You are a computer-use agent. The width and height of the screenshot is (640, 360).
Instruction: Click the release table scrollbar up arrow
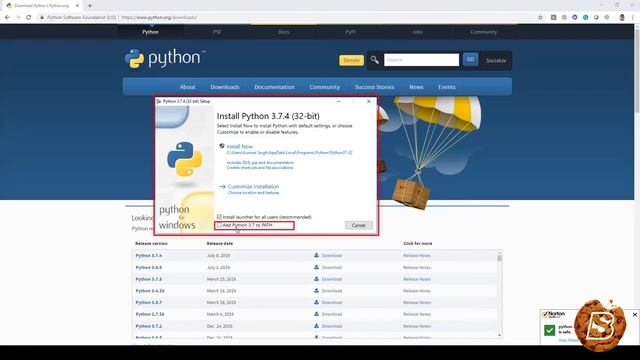pos(500,253)
